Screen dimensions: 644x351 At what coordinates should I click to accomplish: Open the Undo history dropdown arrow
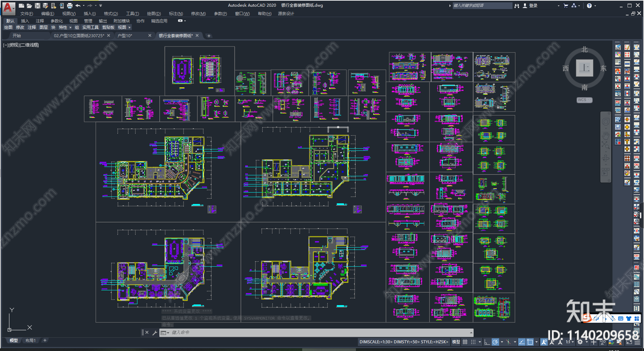[x=83, y=6]
